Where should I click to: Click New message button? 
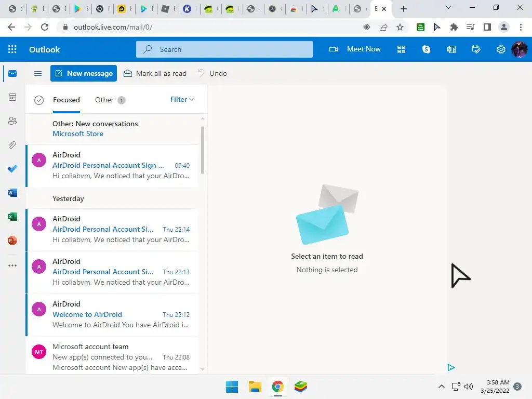pos(84,73)
